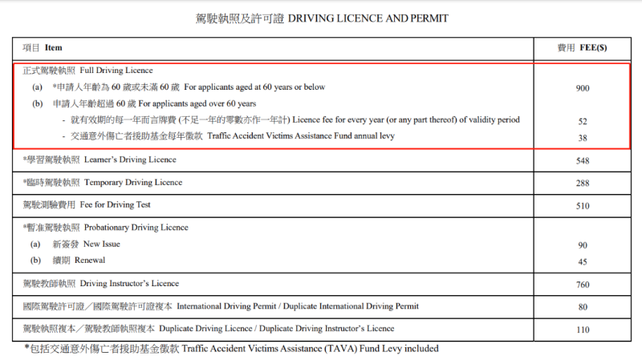Select the Learner's Driving Licence row

tap(100, 160)
